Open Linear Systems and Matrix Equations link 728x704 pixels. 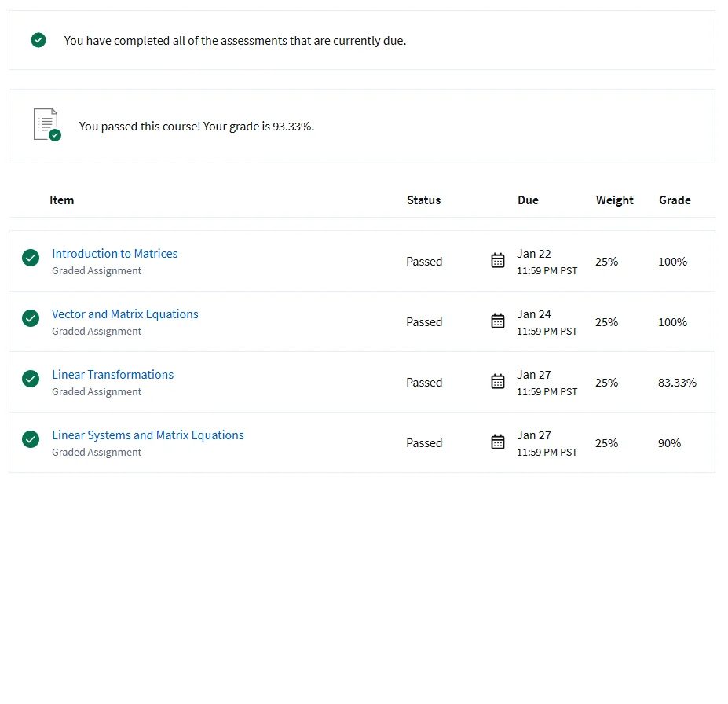click(148, 435)
